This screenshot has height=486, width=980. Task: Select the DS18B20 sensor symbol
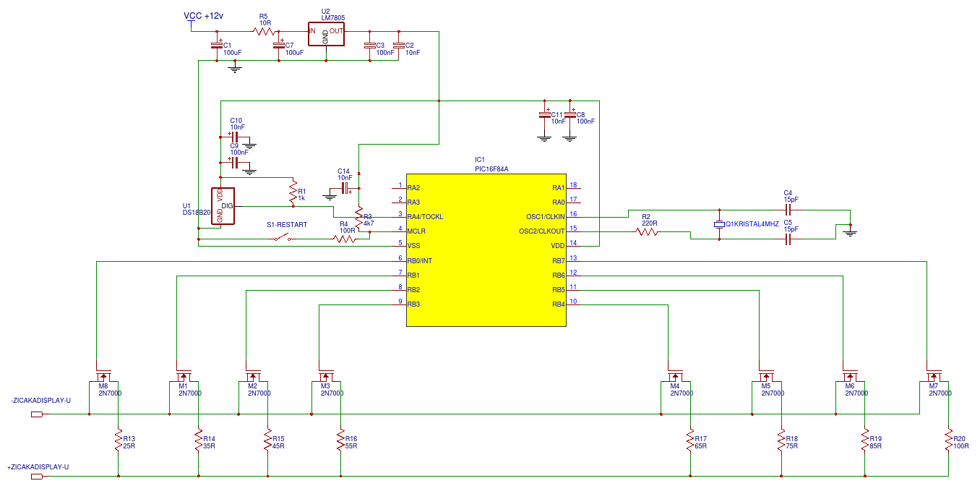coord(222,207)
